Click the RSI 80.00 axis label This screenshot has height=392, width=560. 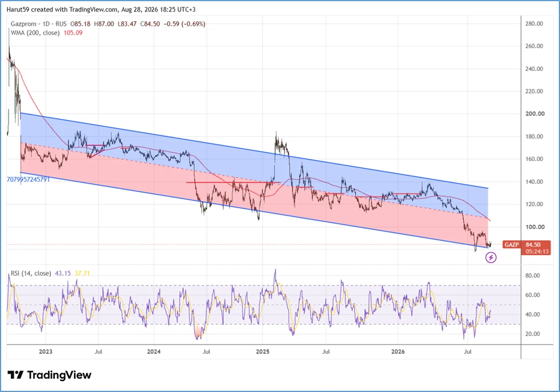pos(533,276)
